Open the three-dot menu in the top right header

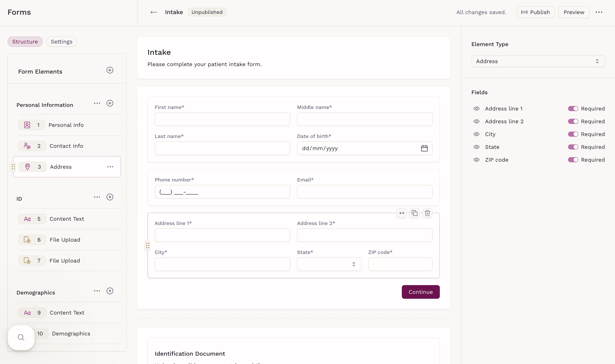[599, 12]
